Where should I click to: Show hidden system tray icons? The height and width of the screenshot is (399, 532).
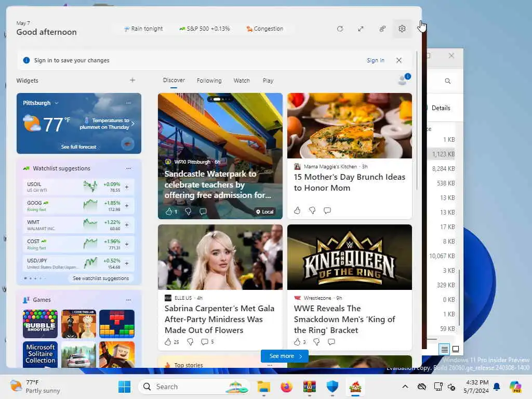click(x=405, y=387)
